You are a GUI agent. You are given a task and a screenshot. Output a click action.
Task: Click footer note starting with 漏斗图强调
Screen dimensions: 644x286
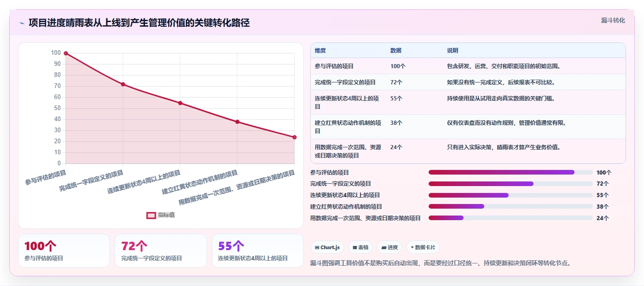[441, 263]
